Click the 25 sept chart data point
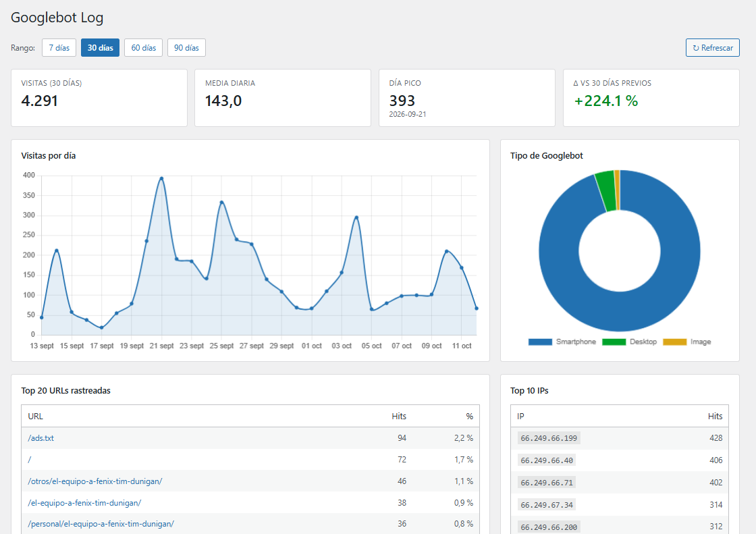This screenshot has width=756, height=534. [x=222, y=203]
